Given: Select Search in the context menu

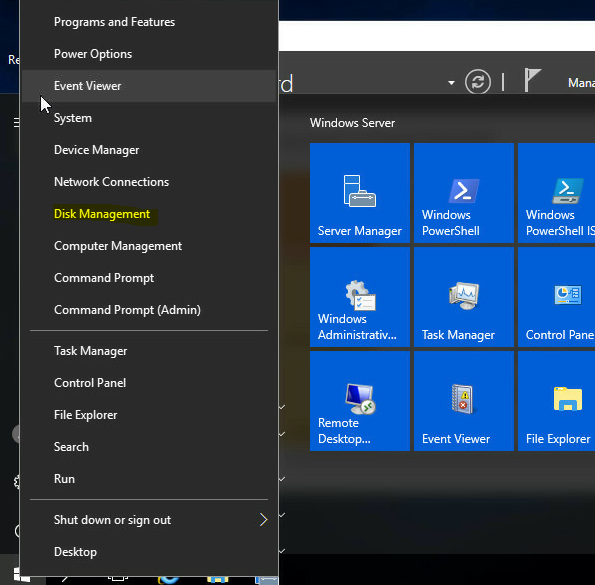Looking at the screenshot, I should (149, 447).
